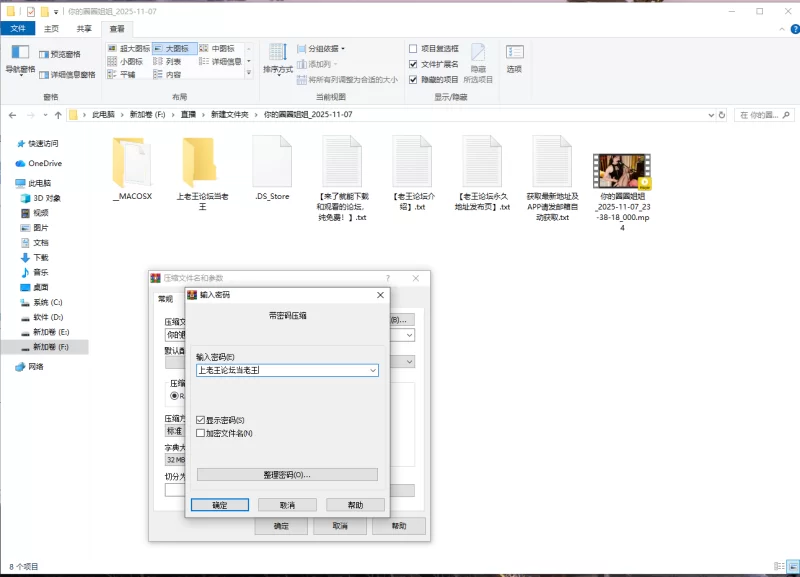Select extra large icons layout
This screenshot has width=800, height=577.
click(129, 48)
